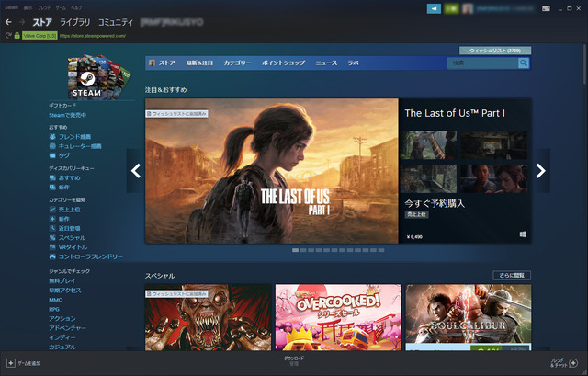The height and width of the screenshot is (376, 588).
Task: Open アクション genre link
Action: click(62, 319)
